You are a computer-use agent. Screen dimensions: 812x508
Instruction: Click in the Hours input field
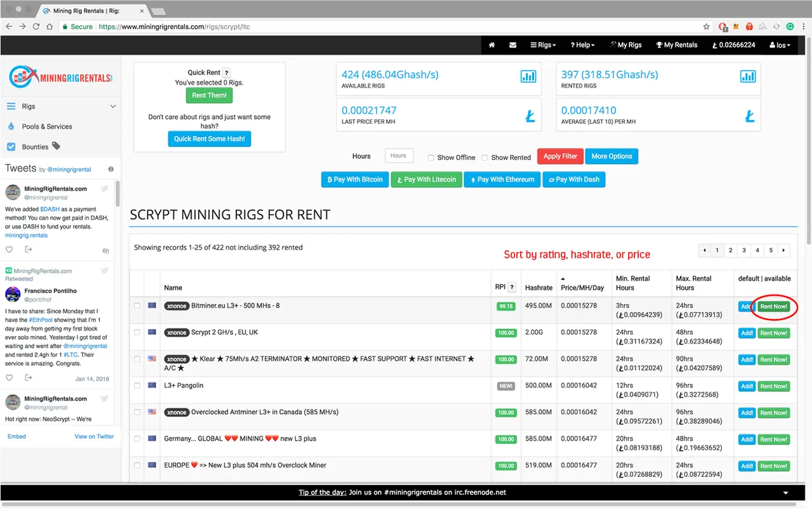pos(398,156)
